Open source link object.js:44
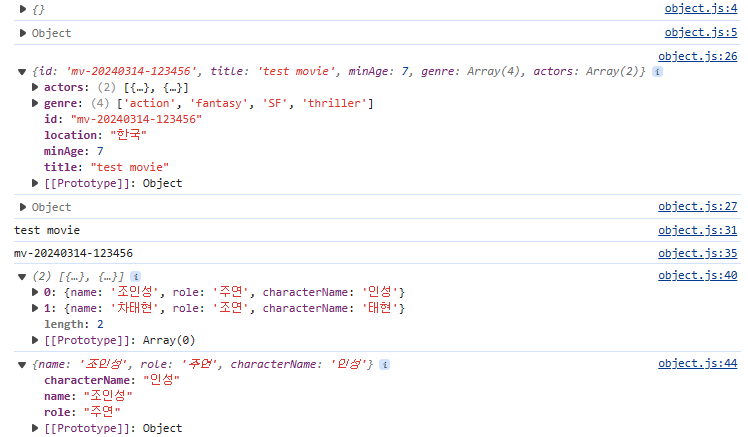The image size is (748, 437). (x=697, y=363)
